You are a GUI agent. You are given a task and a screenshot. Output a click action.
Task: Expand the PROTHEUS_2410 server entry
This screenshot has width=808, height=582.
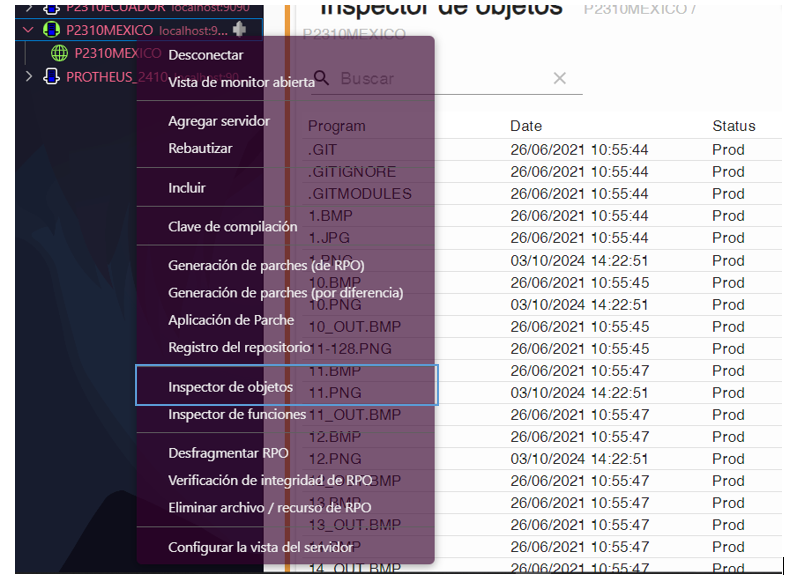28,76
